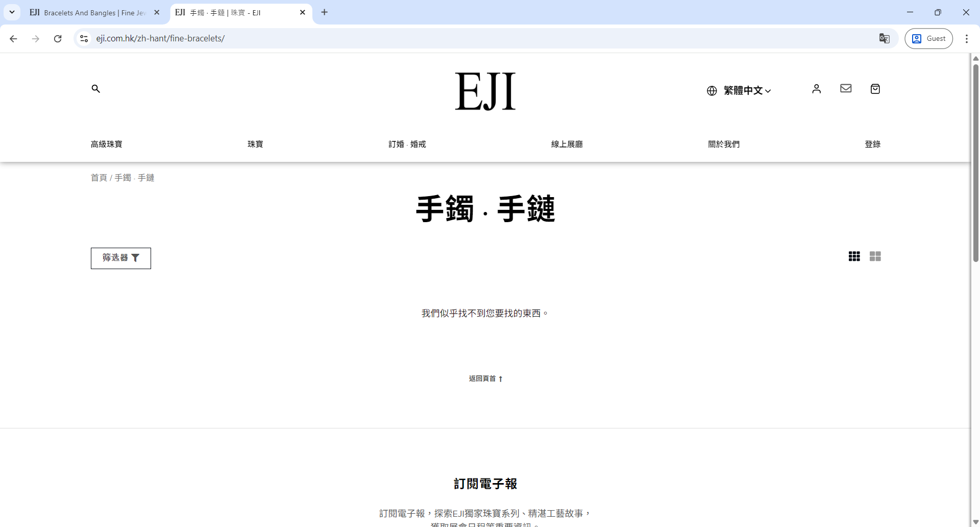Go to 首頁 breadcrumb link
Viewport: 980px width, 527px height.
[x=99, y=178]
